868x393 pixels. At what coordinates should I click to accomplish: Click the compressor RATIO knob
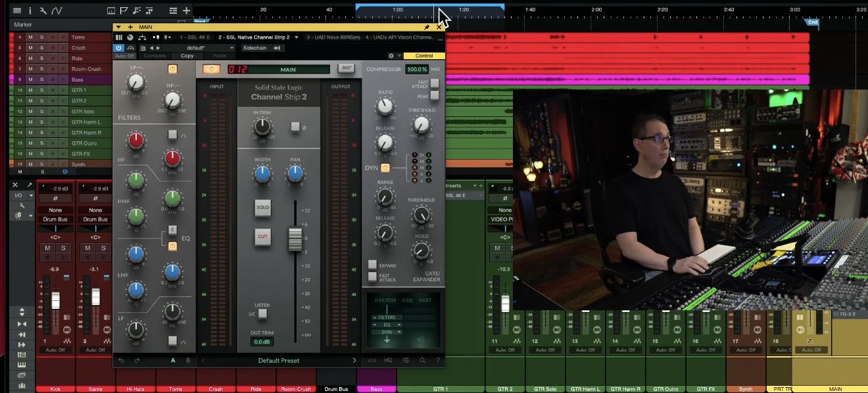(385, 106)
